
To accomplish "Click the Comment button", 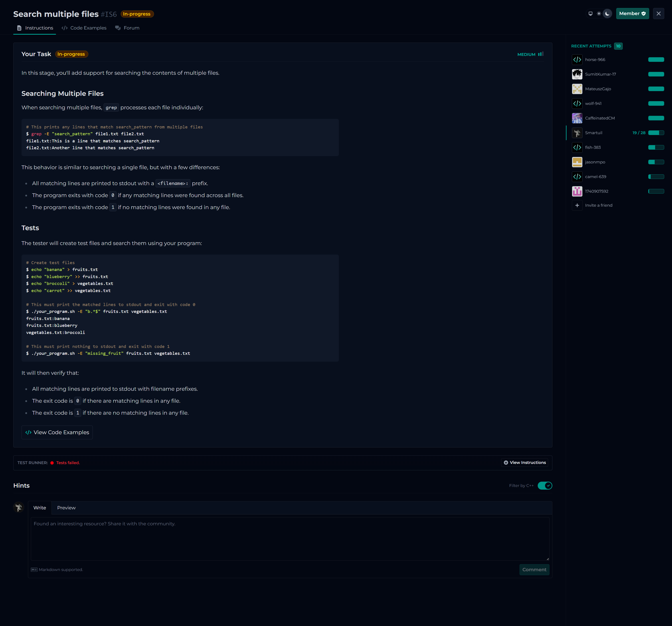I will pos(534,570).
